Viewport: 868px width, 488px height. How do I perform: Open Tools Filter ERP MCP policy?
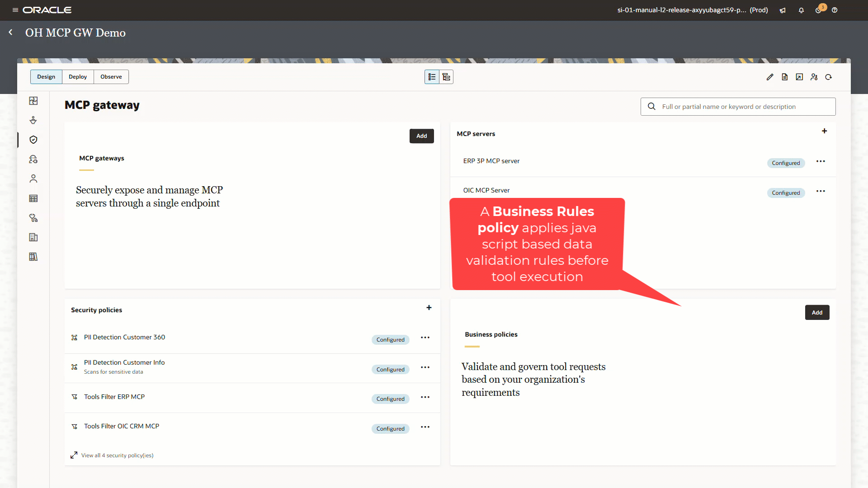[114, 397]
